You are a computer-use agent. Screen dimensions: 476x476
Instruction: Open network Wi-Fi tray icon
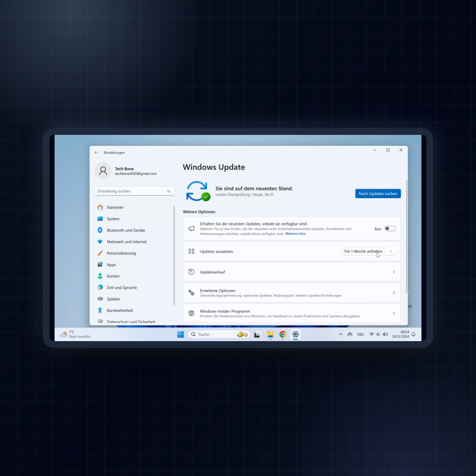[372, 334]
